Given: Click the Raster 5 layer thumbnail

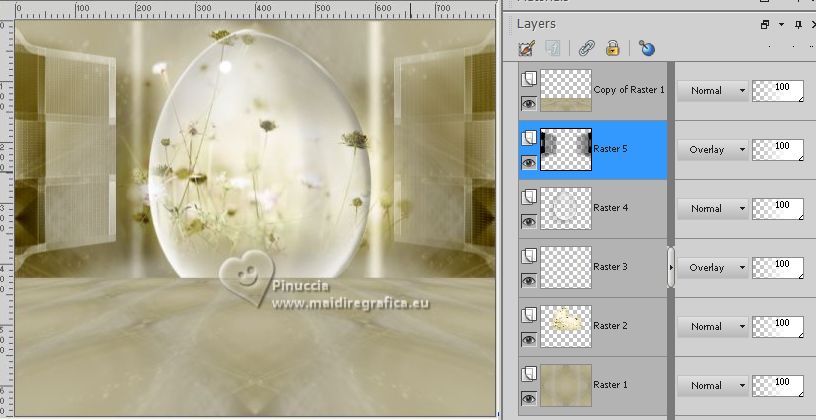Looking at the screenshot, I should [x=566, y=149].
